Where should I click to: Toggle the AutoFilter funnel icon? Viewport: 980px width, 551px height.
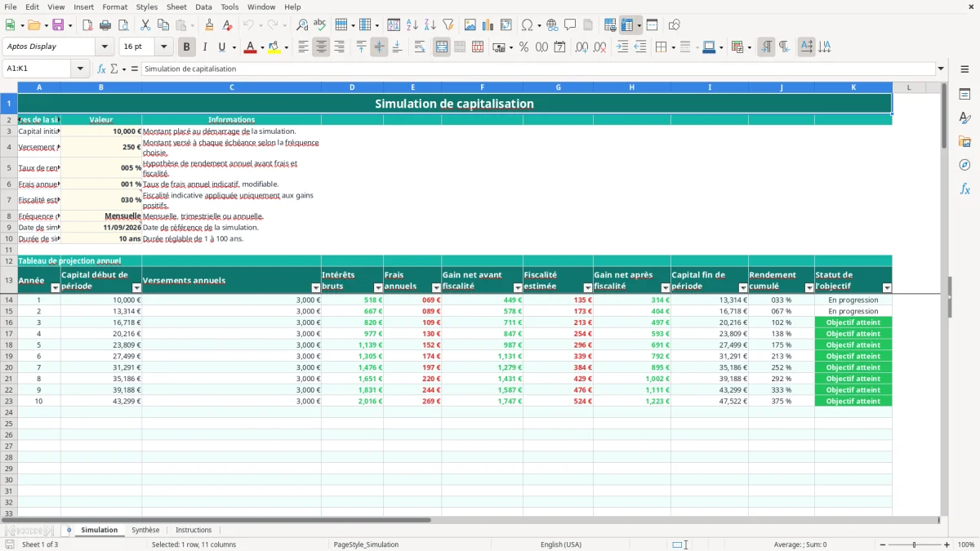click(448, 25)
